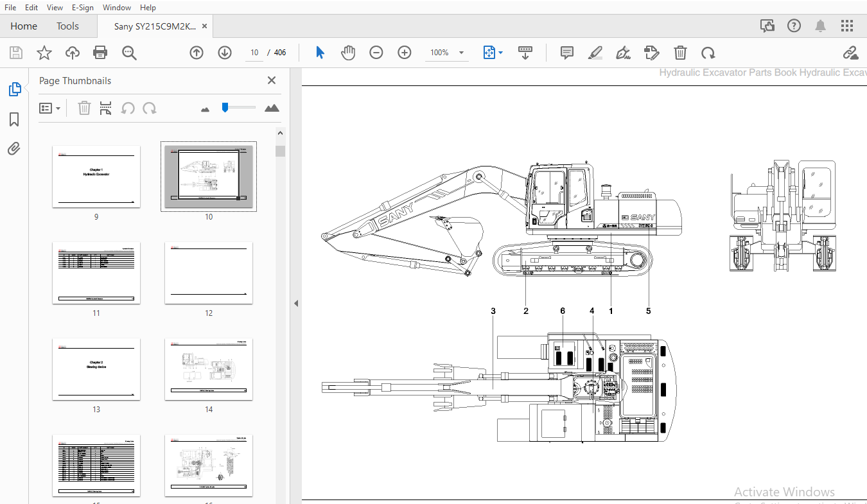The height and width of the screenshot is (504, 867).
Task: Go to previous page arrow
Action: (197, 53)
